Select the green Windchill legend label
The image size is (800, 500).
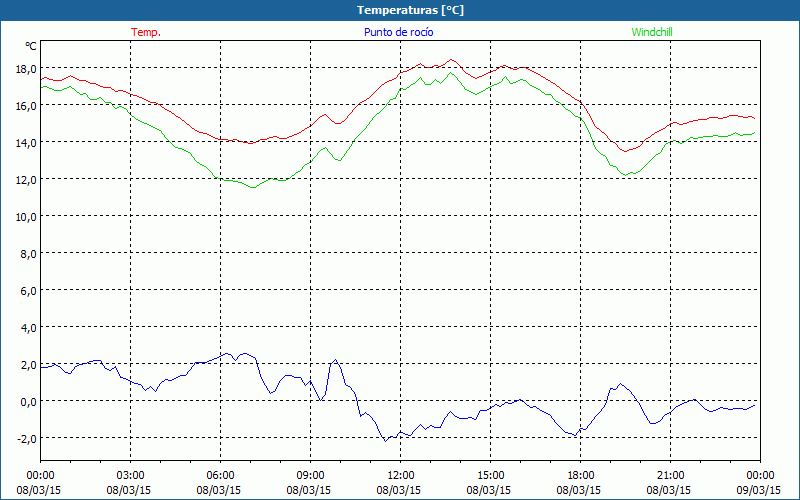[652, 32]
